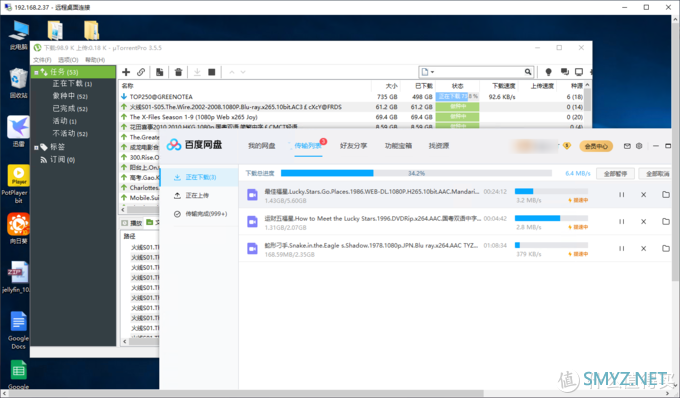The width and height of the screenshot is (680, 398).
Task: Click the trash remove torrent icon
Action: [178, 72]
